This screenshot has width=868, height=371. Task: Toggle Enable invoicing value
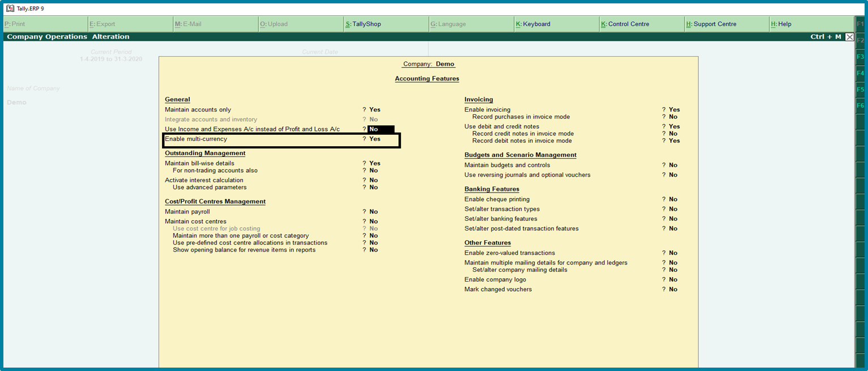pos(674,110)
